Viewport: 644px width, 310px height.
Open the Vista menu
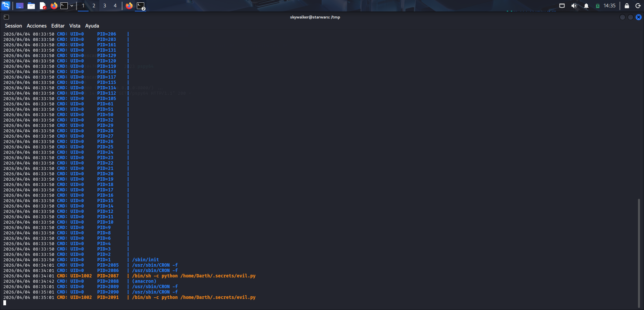pos(75,26)
